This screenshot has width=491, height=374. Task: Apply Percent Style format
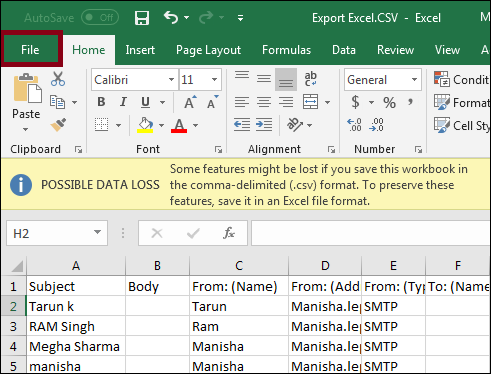389,102
